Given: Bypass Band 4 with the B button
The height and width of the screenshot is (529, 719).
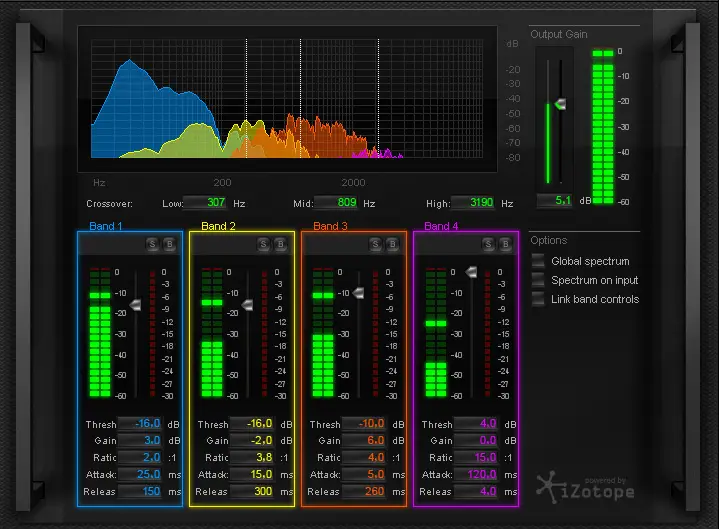Looking at the screenshot, I should pos(506,244).
